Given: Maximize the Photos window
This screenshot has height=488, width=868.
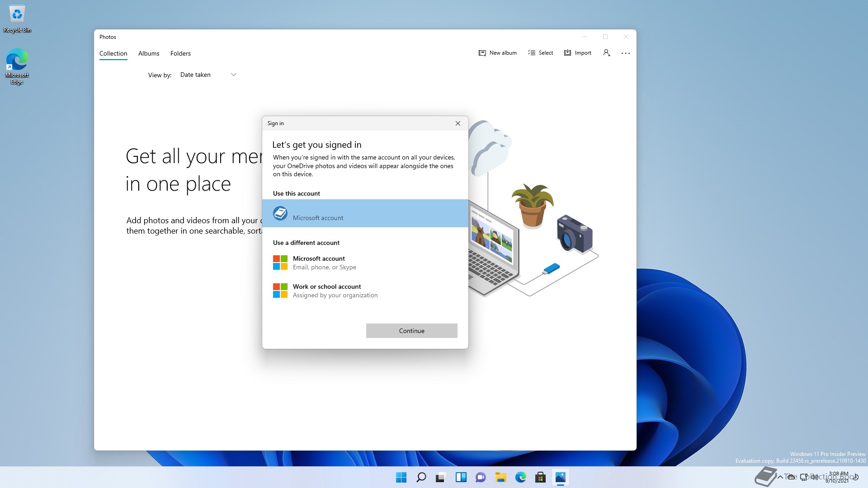Looking at the screenshot, I should (x=605, y=37).
